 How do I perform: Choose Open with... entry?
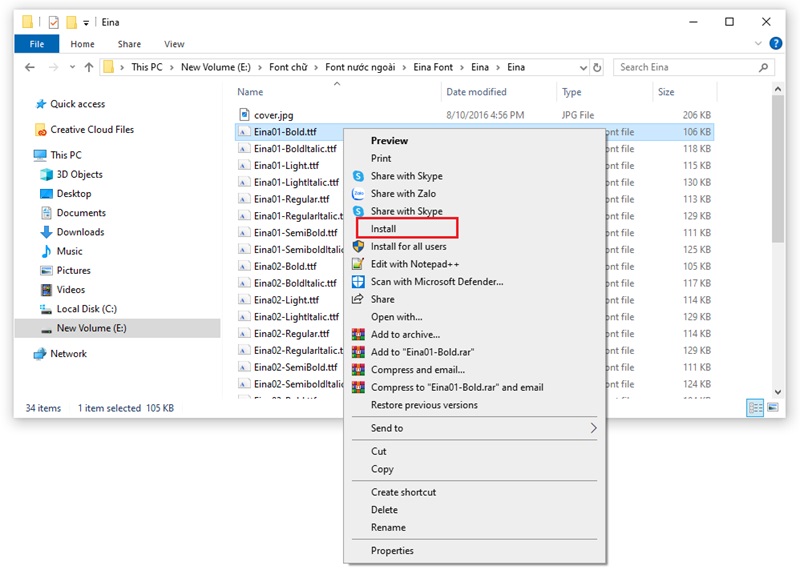click(396, 317)
